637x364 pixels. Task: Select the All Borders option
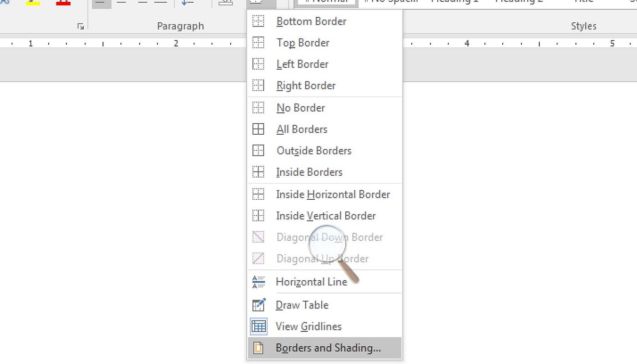click(x=302, y=129)
